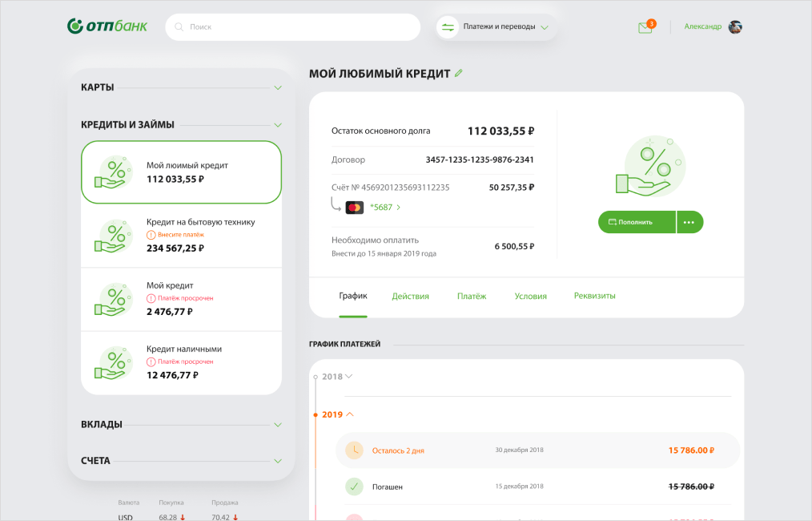Click the orange clock status icon
This screenshot has height=521, width=812.
coord(354,450)
